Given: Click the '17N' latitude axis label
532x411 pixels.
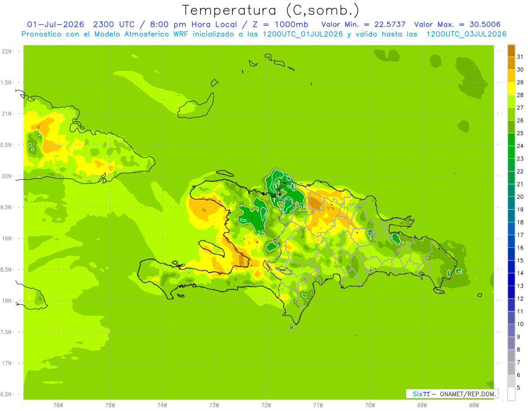Looking at the screenshot, I should (7, 363).
